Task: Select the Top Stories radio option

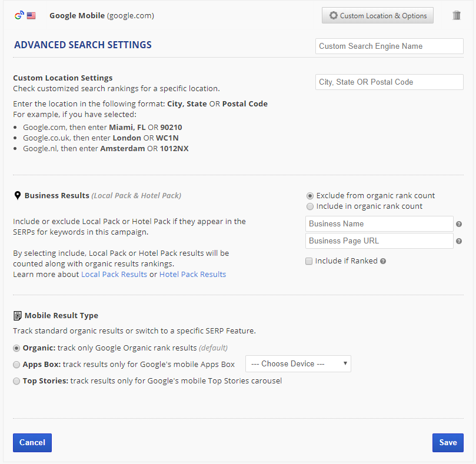Action: point(17,381)
